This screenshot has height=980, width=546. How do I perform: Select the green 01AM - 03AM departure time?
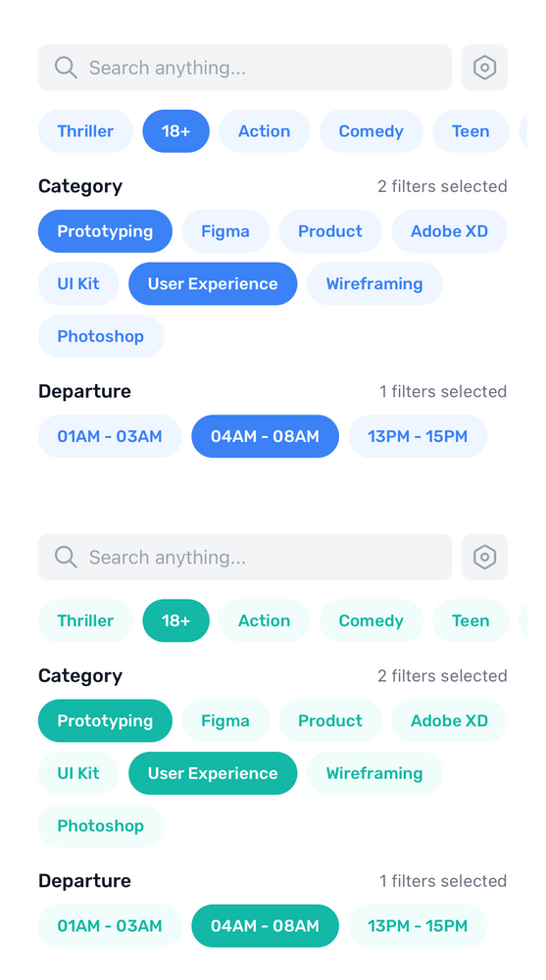pos(110,926)
